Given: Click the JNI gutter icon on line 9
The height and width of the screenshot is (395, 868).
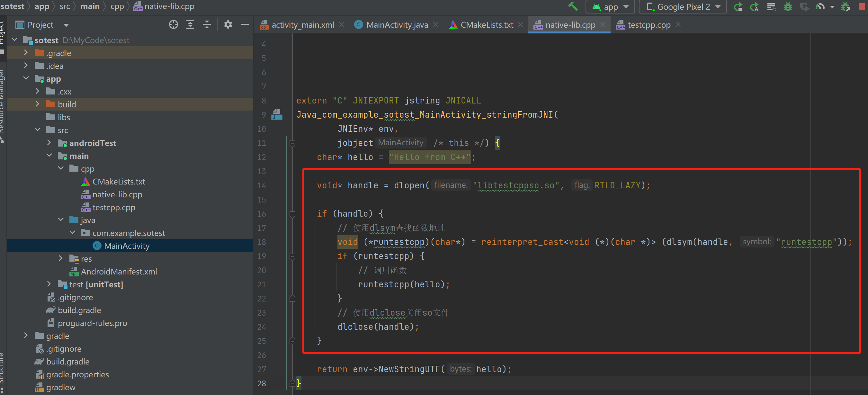Looking at the screenshot, I should coord(277,114).
